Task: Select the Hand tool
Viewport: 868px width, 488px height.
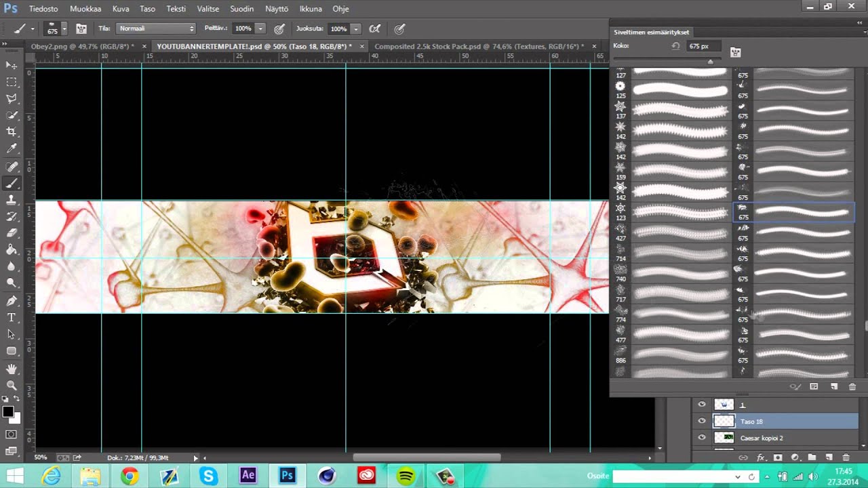Action: (x=12, y=369)
